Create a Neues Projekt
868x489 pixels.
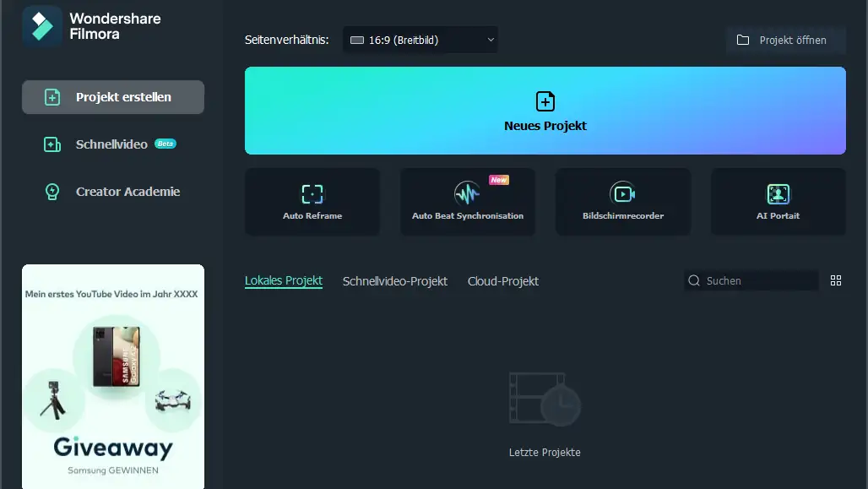pyautogui.click(x=545, y=111)
